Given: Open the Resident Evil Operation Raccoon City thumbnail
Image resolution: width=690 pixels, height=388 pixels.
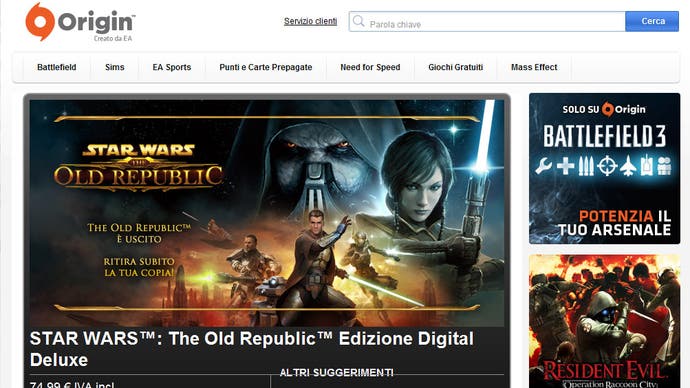Looking at the screenshot, I should [x=604, y=321].
